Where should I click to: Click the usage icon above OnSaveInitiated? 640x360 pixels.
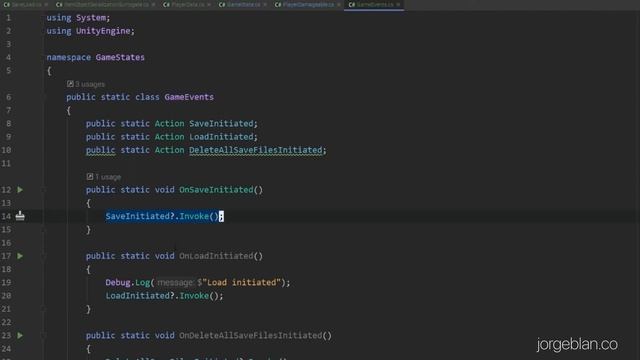90,177
